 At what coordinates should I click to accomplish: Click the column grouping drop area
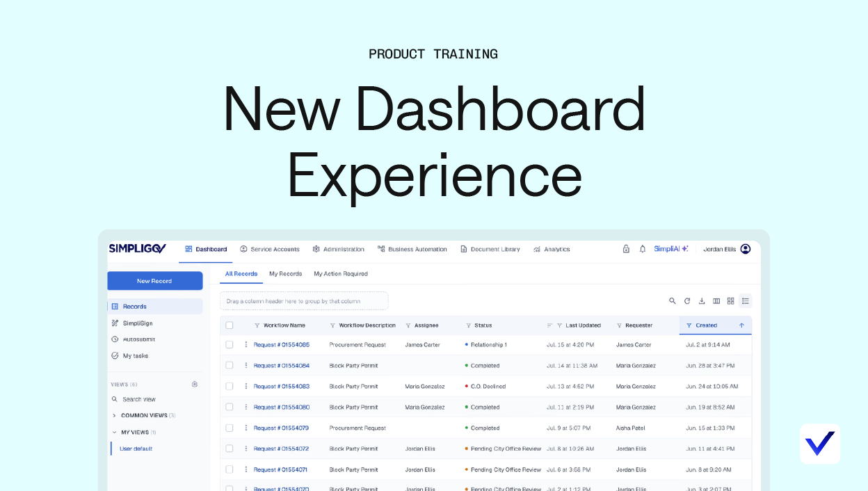[304, 301]
